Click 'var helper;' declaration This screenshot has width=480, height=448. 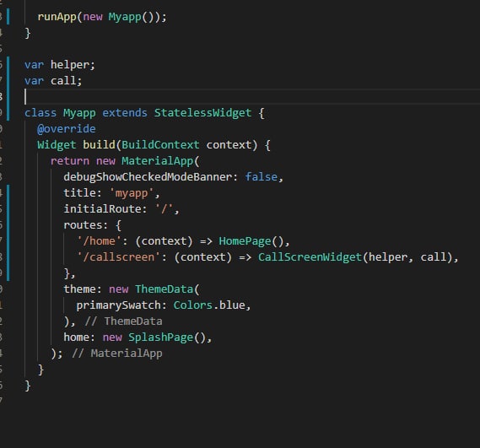point(60,65)
